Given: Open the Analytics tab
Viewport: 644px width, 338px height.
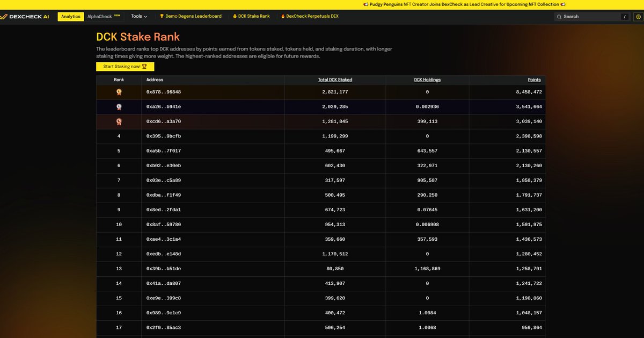Looking at the screenshot, I should coord(71,16).
